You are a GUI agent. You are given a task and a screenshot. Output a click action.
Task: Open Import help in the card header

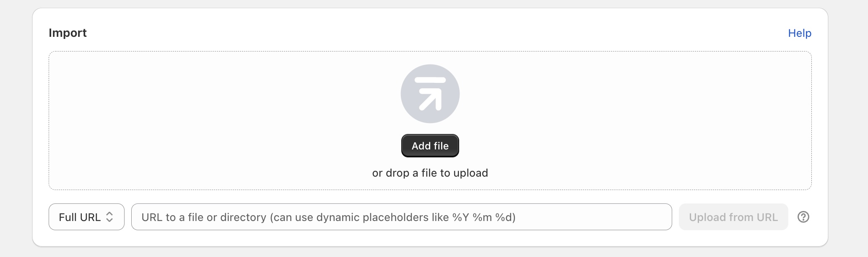799,33
